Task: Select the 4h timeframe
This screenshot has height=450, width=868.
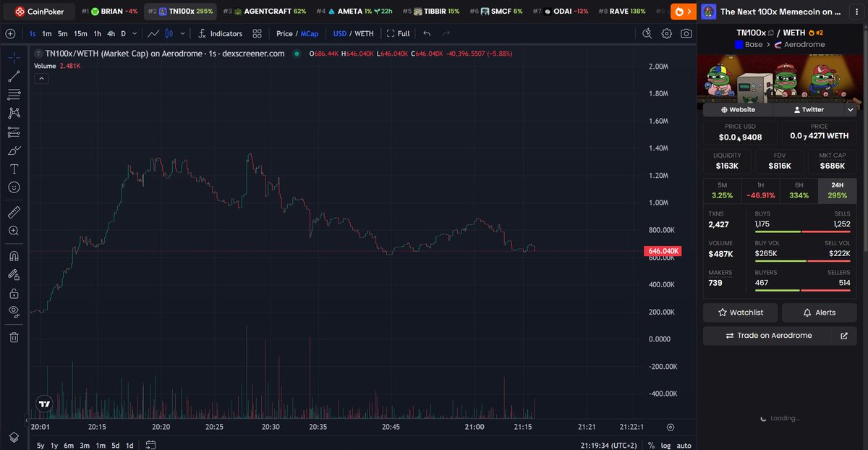Action: 111,33
